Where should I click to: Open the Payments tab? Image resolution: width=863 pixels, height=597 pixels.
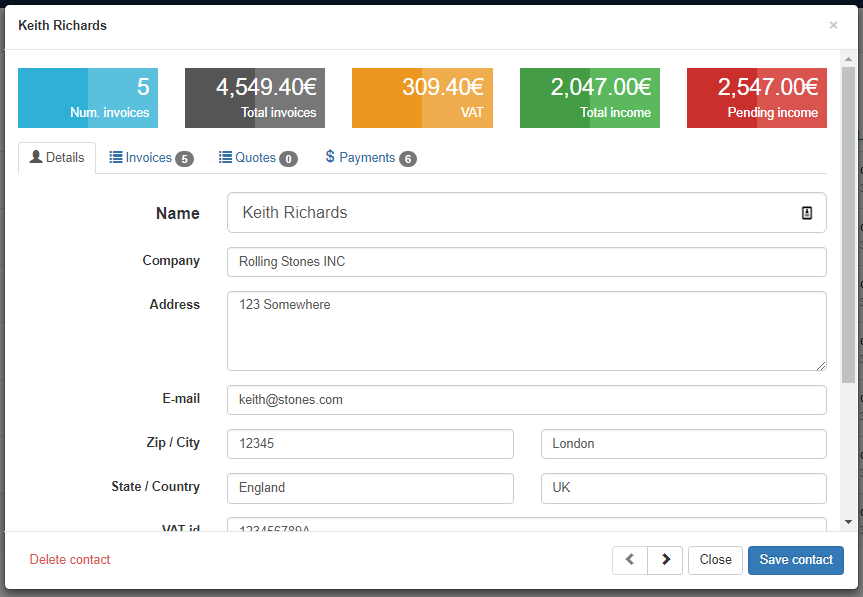(x=370, y=158)
